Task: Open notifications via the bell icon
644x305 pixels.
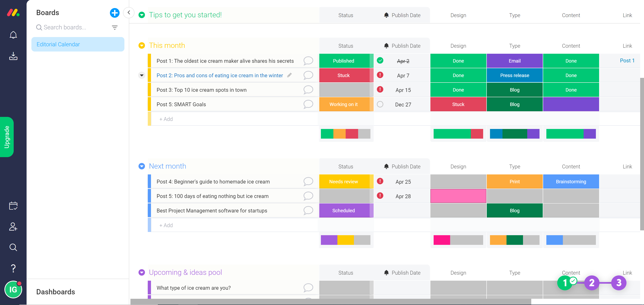Action: click(x=13, y=35)
